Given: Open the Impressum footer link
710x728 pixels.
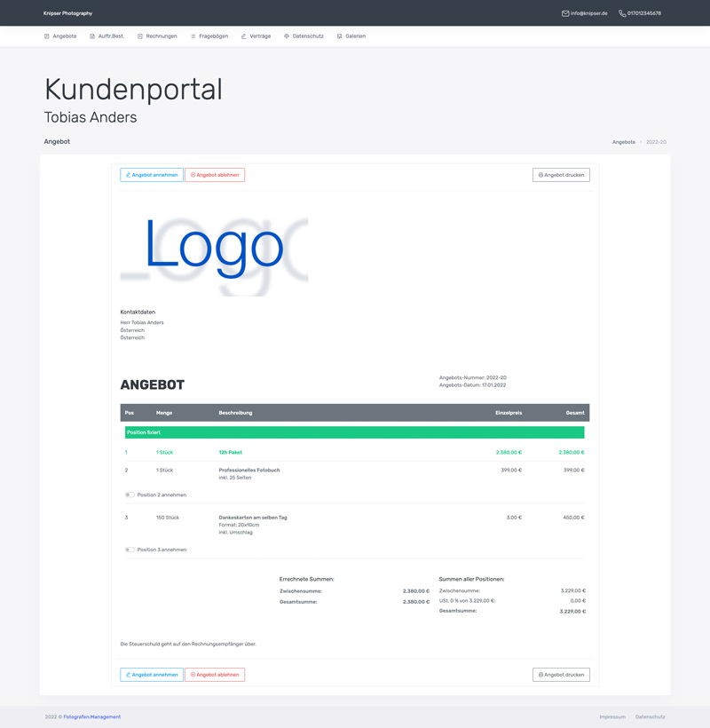Looking at the screenshot, I should pyautogui.click(x=611, y=716).
